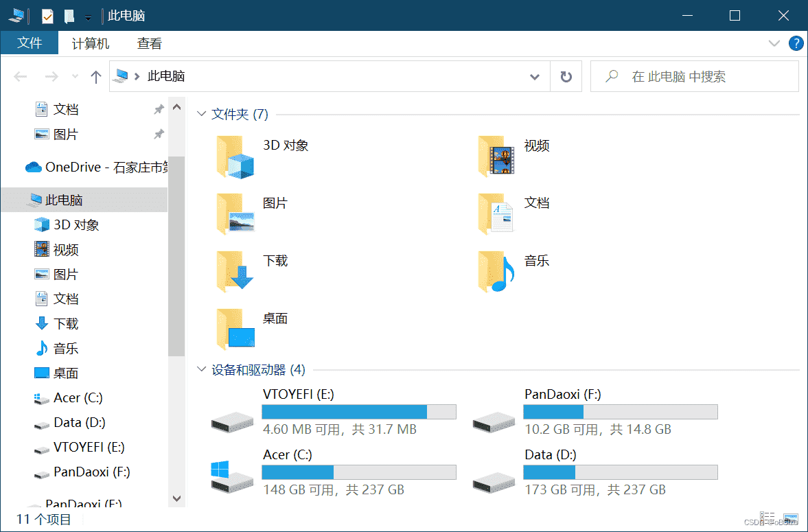This screenshot has width=808, height=532.
Task: Go up one level with up arrow
Action: click(96, 77)
